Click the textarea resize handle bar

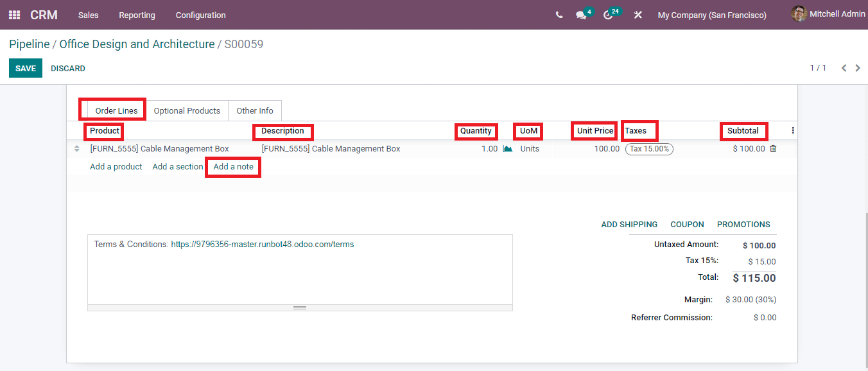point(300,307)
